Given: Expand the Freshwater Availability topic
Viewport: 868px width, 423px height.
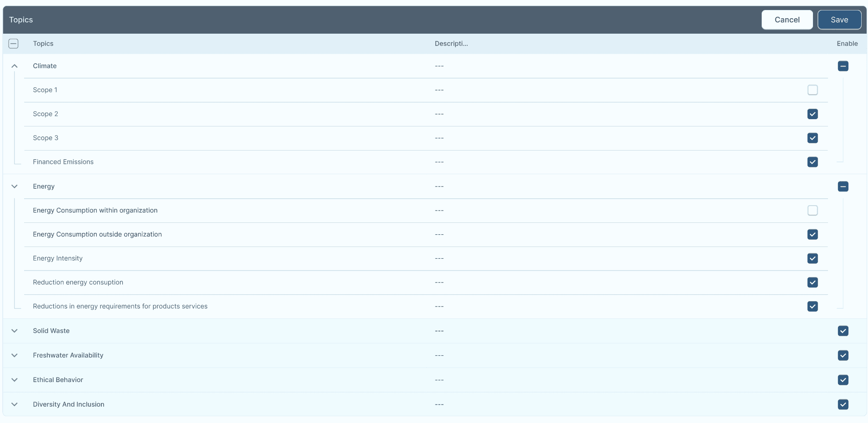Looking at the screenshot, I should pos(15,356).
